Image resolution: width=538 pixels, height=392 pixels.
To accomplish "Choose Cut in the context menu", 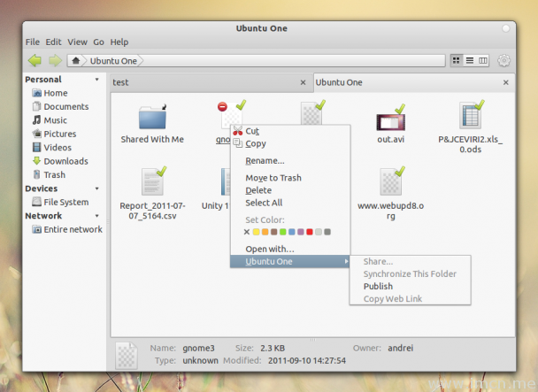I will click(290, 131).
